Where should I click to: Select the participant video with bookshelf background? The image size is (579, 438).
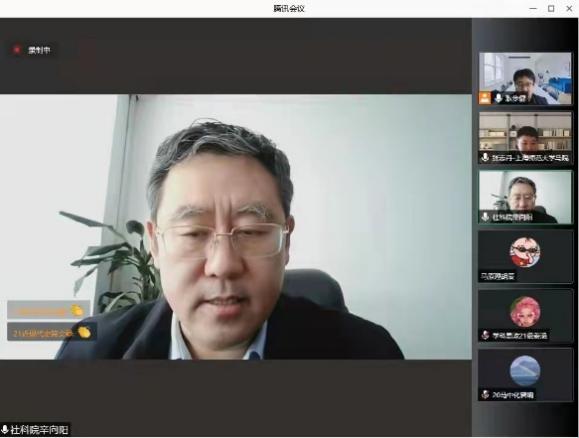(525, 137)
